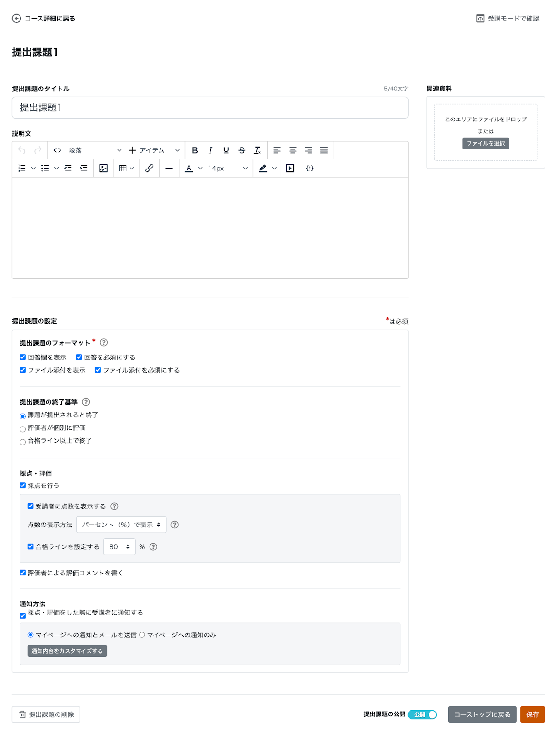Open help for 提出課題のフォーマット
560x734 pixels.
pyautogui.click(x=104, y=343)
